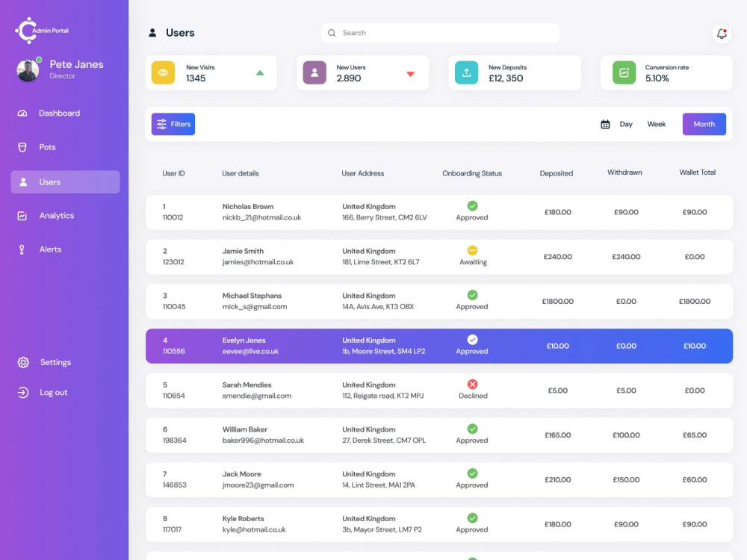Click the Onboarding Status column header

click(x=472, y=173)
